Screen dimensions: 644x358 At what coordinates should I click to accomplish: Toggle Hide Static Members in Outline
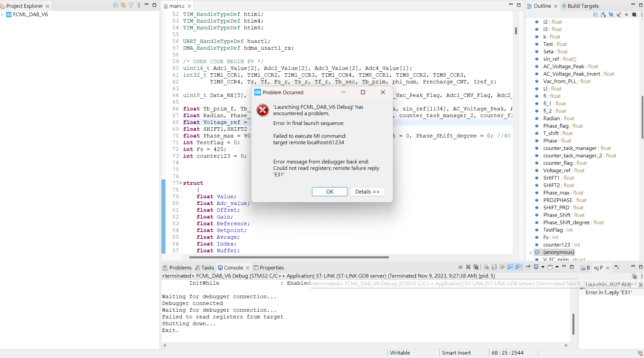(619, 15)
